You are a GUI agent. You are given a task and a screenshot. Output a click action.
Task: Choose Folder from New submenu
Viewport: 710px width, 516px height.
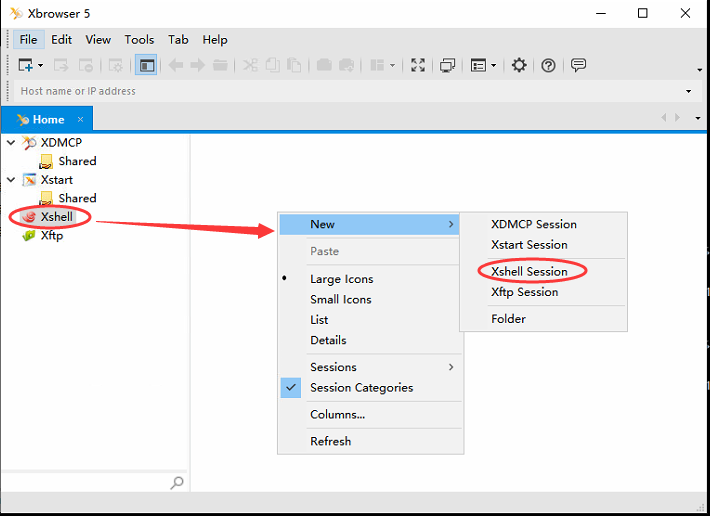[x=508, y=319]
